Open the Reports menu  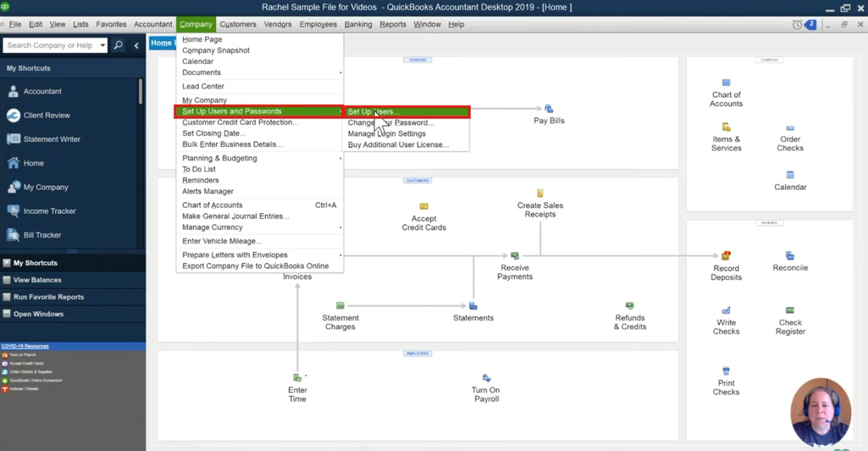(x=393, y=25)
